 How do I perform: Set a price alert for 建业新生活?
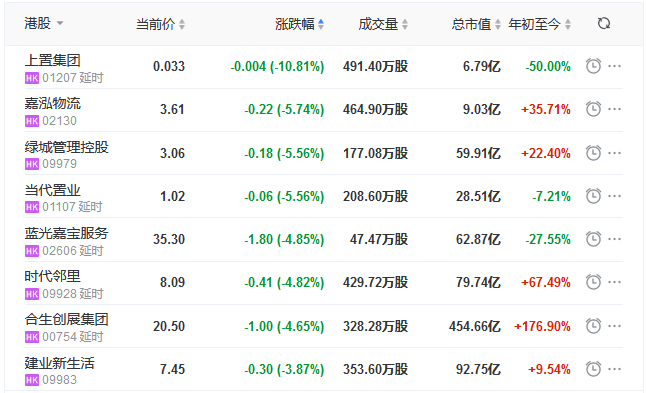[x=593, y=369]
